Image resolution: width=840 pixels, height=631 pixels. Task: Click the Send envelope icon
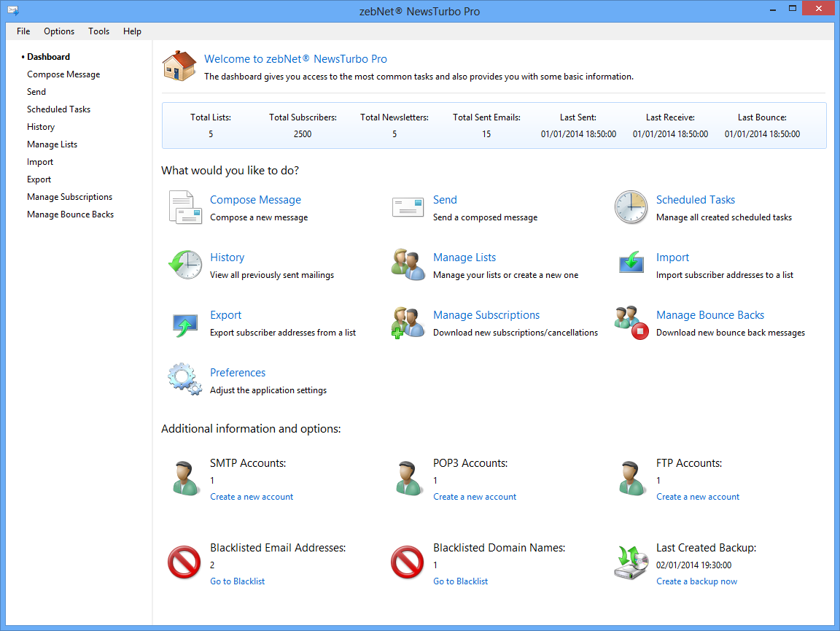point(408,207)
